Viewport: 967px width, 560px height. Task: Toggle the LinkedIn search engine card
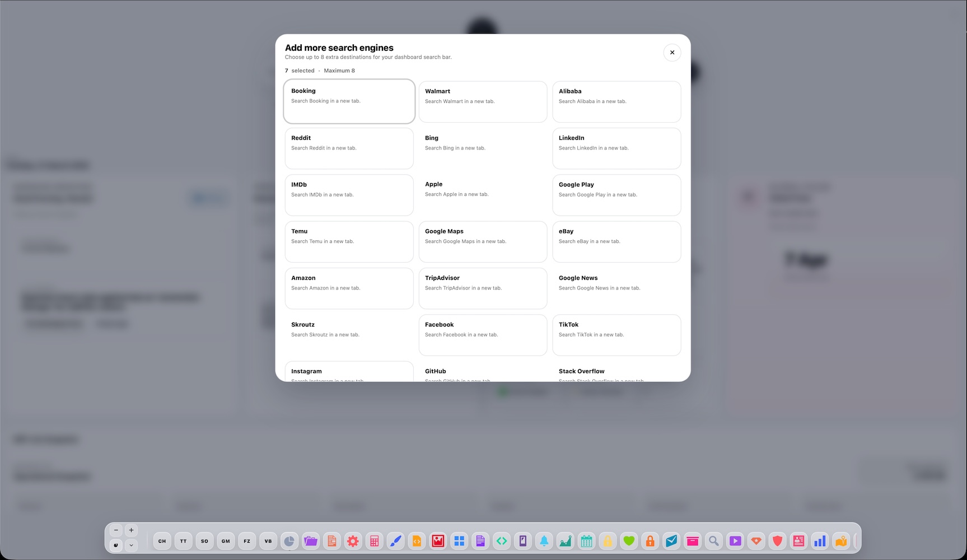point(616,148)
